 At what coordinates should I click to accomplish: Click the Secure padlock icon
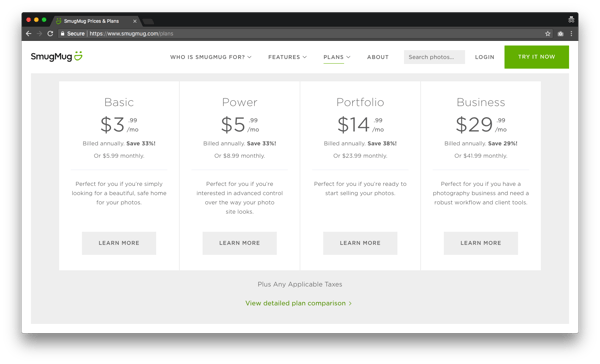tap(62, 34)
